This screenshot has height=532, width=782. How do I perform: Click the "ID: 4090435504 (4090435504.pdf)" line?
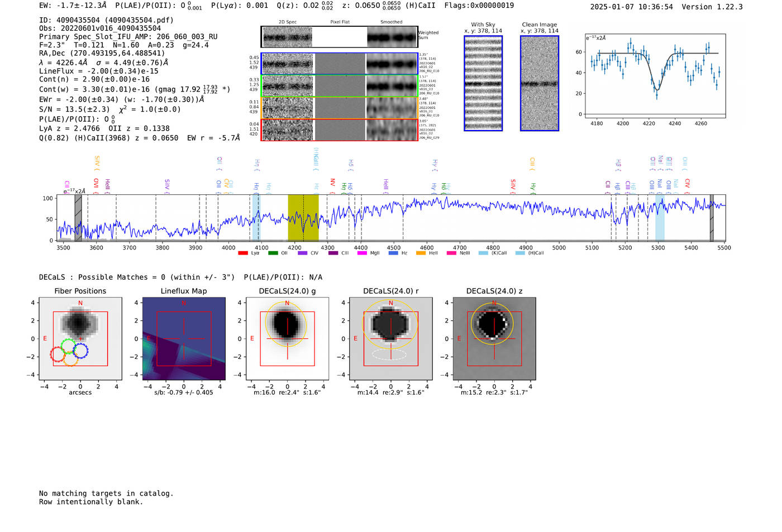[106, 20]
